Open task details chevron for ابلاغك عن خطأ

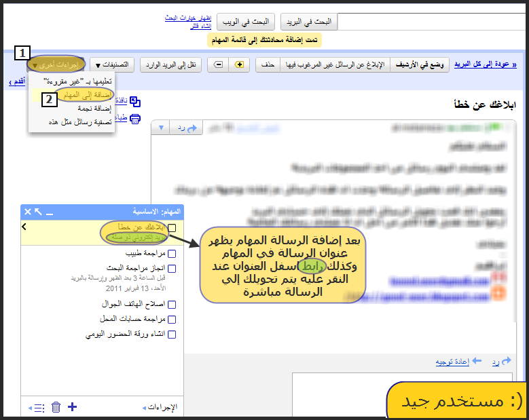point(24,227)
